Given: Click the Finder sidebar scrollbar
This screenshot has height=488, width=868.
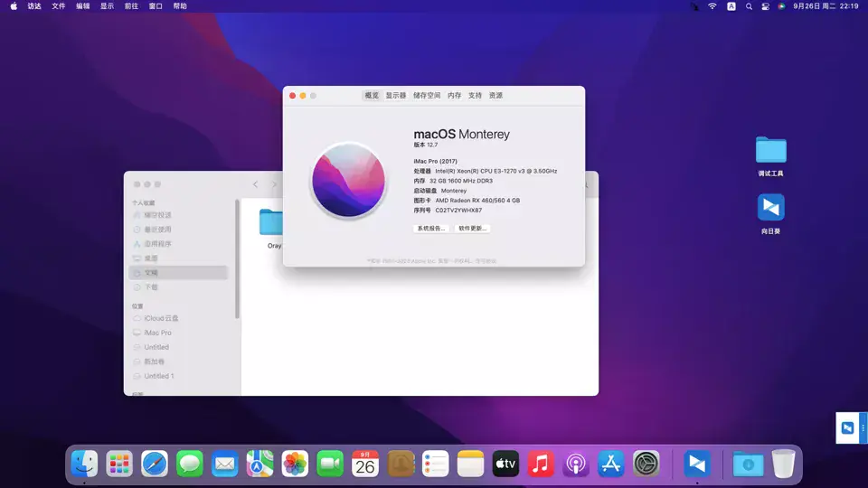Looking at the screenshot, I should point(238,259).
